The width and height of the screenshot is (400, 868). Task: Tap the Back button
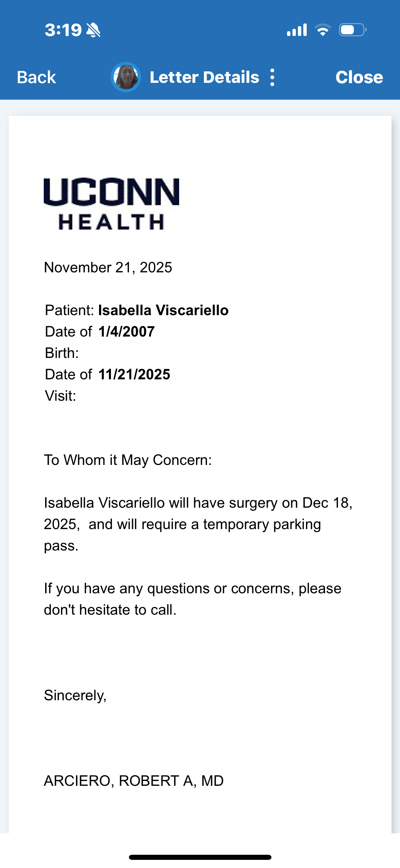(36, 77)
